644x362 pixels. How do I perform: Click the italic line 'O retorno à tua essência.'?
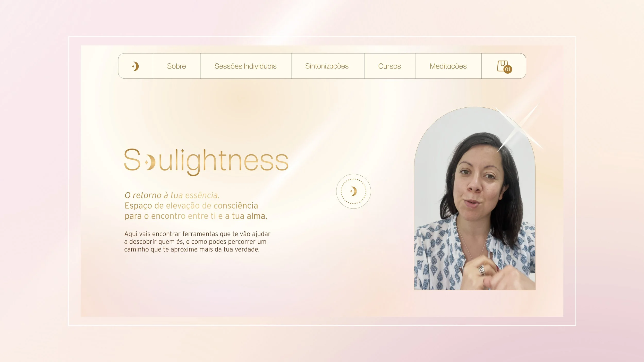(x=172, y=195)
